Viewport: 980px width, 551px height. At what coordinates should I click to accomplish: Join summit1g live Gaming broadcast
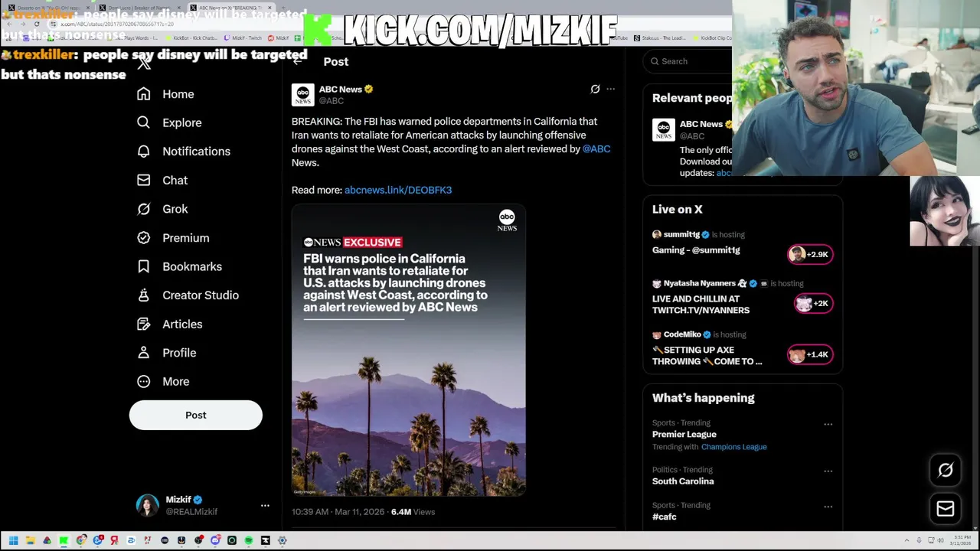click(x=696, y=250)
